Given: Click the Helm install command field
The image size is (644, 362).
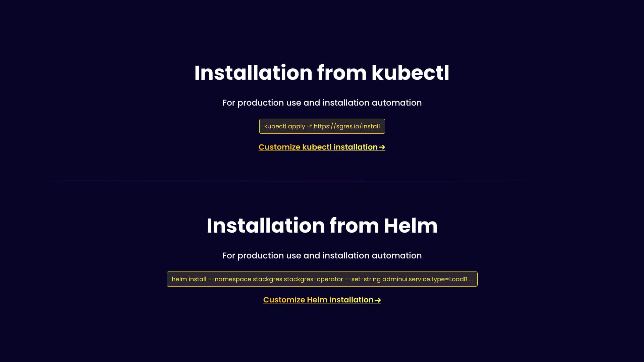Looking at the screenshot, I should pos(322,279).
